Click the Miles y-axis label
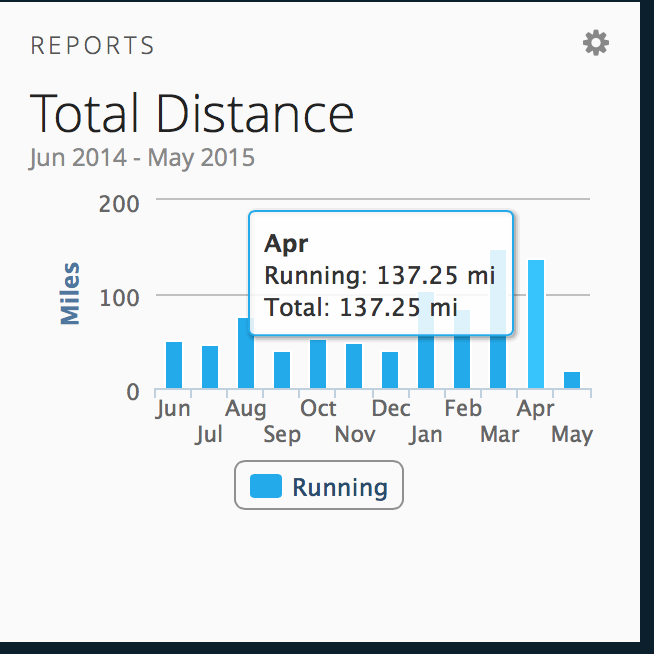Screen dimensions: 654x654 [69, 294]
